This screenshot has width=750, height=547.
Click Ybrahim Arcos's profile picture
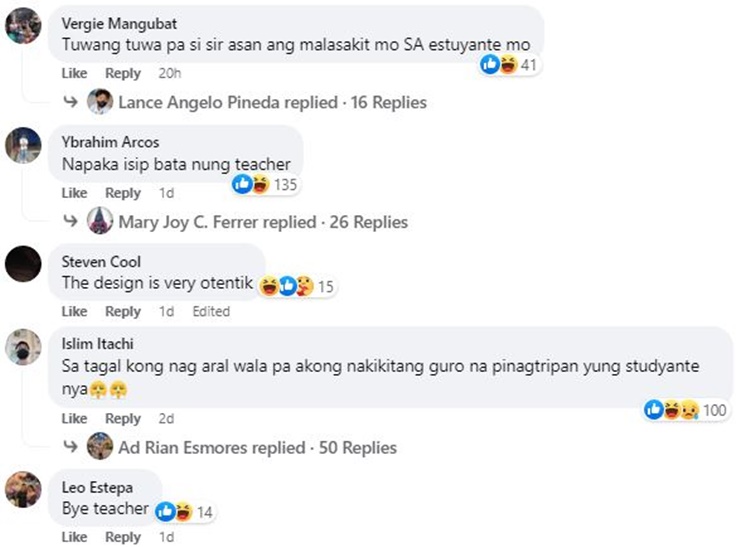click(22, 147)
